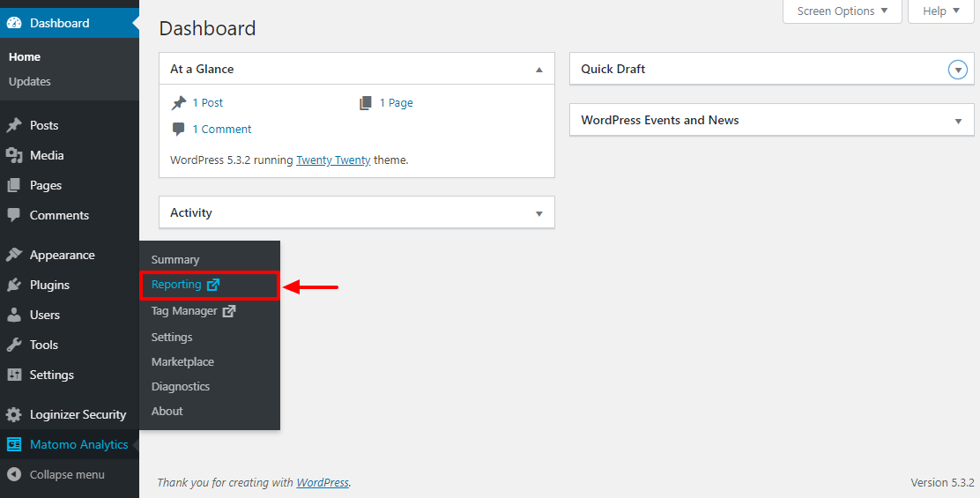Click the comment bubble icon next to 1 Comment
The image size is (980, 498).
pyautogui.click(x=179, y=130)
